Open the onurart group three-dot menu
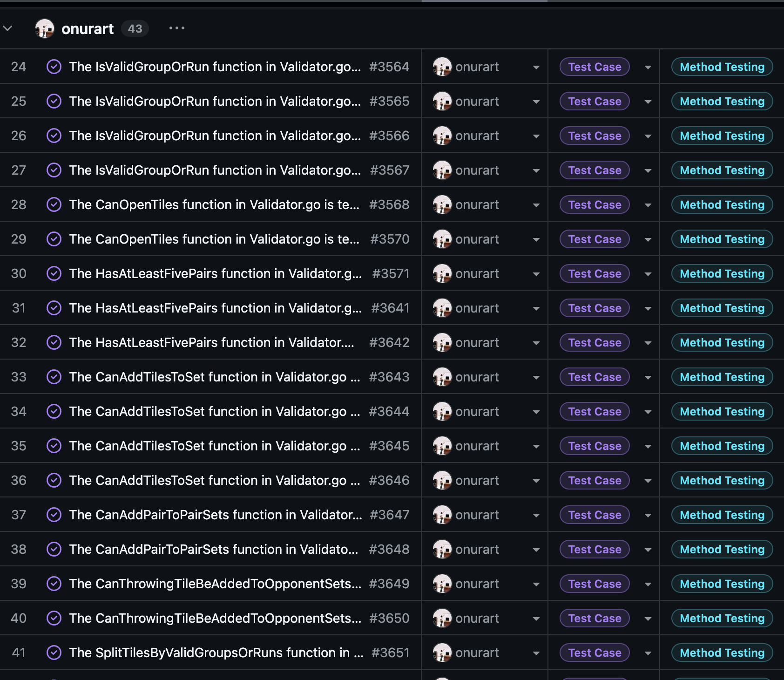This screenshot has height=680, width=784. 176,28
